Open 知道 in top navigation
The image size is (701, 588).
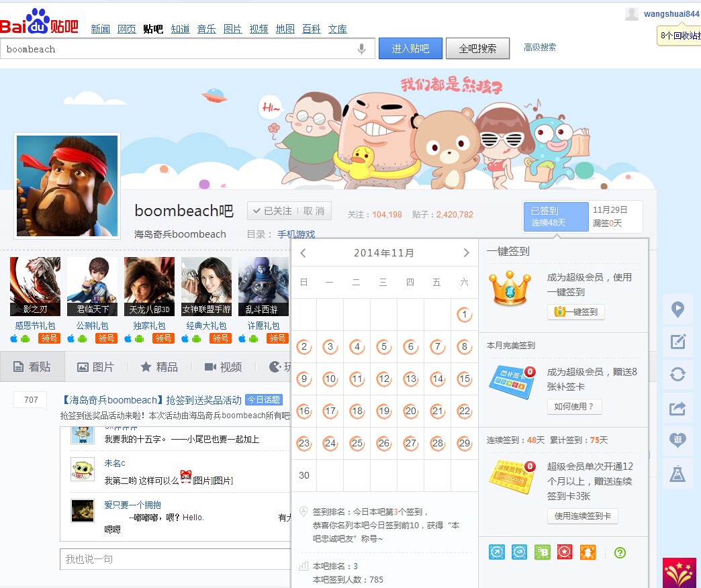coord(180,29)
